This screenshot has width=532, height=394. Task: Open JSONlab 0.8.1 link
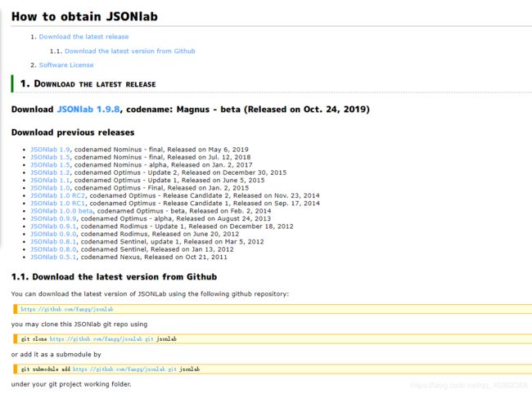[53, 241]
